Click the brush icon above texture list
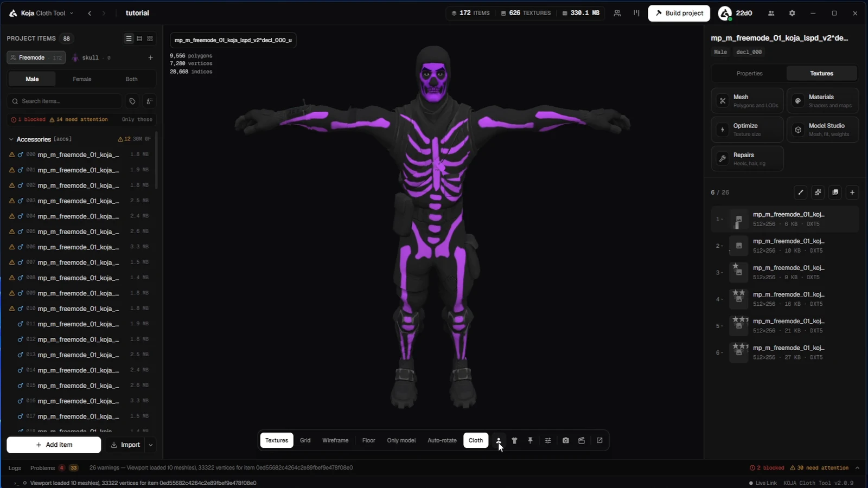The height and width of the screenshot is (488, 868). (801, 192)
